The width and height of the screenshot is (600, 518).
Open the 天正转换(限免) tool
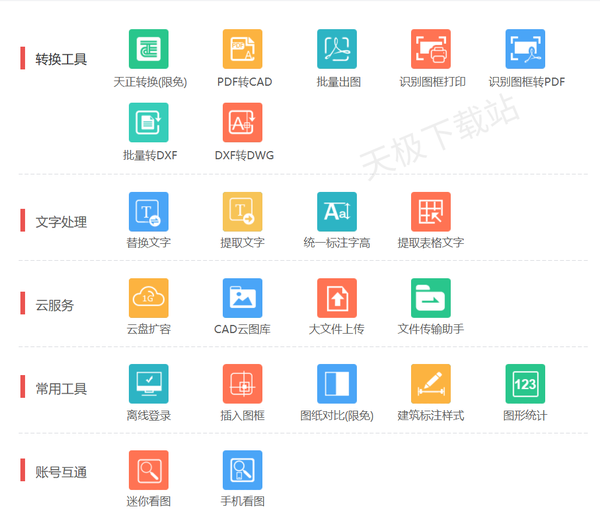[149, 49]
